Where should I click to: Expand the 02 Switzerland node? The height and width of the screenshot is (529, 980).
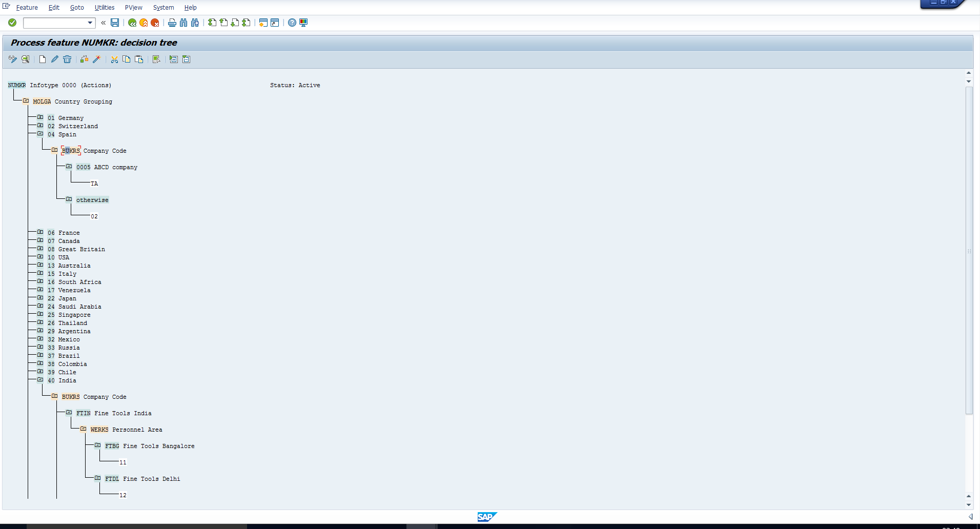pos(40,126)
